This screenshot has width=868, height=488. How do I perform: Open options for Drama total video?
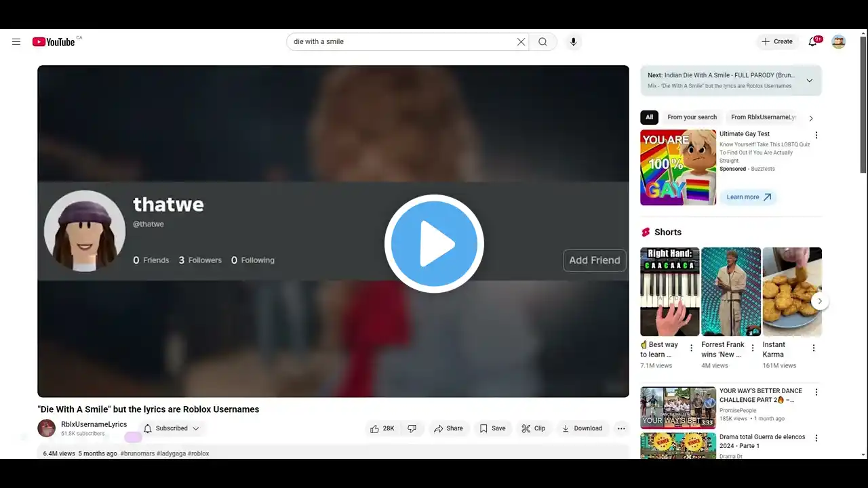point(816,439)
